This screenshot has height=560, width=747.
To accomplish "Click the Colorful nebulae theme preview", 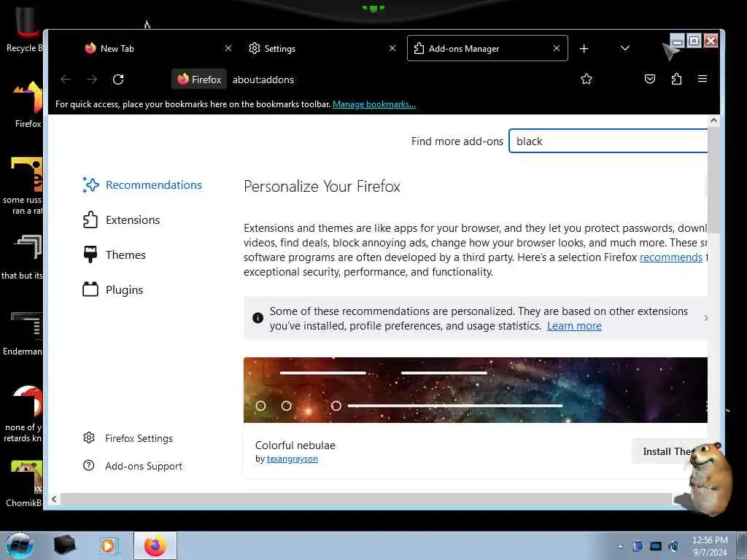I will [x=476, y=390].
